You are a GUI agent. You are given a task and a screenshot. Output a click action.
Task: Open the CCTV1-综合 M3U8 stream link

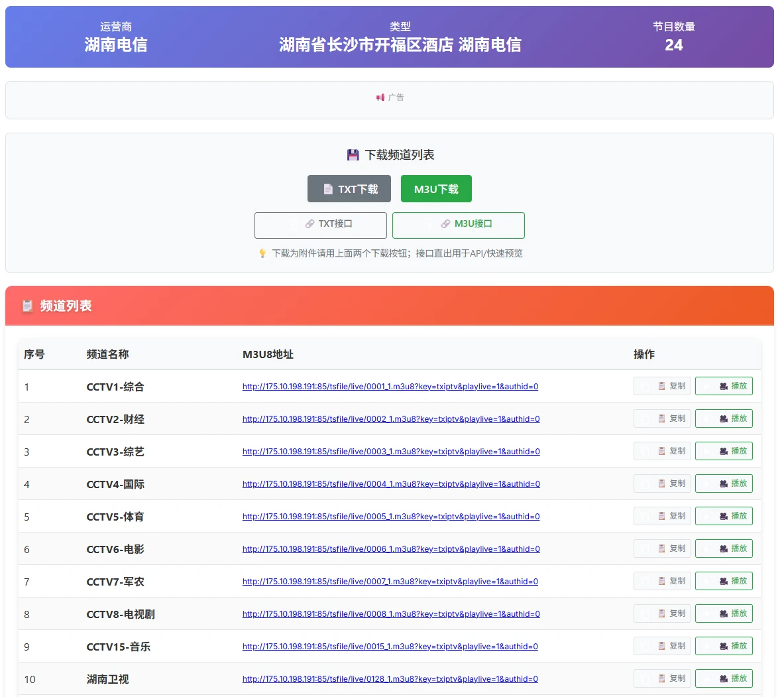point(390,386)
